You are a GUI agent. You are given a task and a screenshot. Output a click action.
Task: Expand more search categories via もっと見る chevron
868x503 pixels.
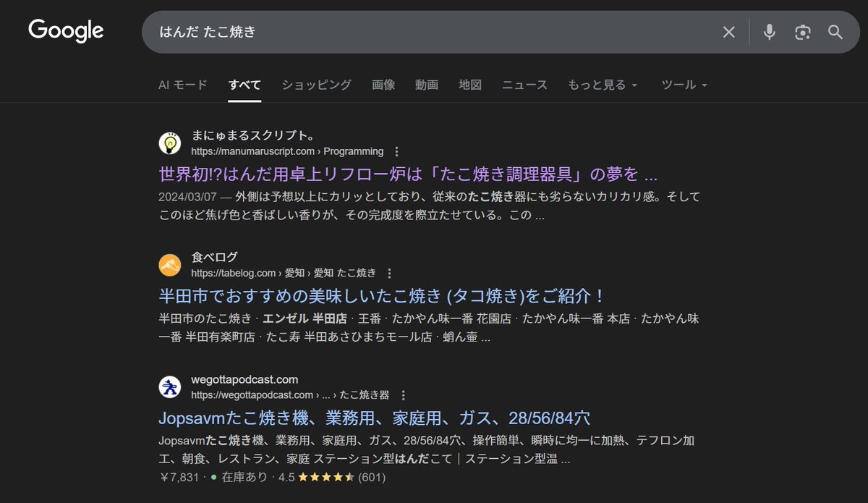coord(634,85)
